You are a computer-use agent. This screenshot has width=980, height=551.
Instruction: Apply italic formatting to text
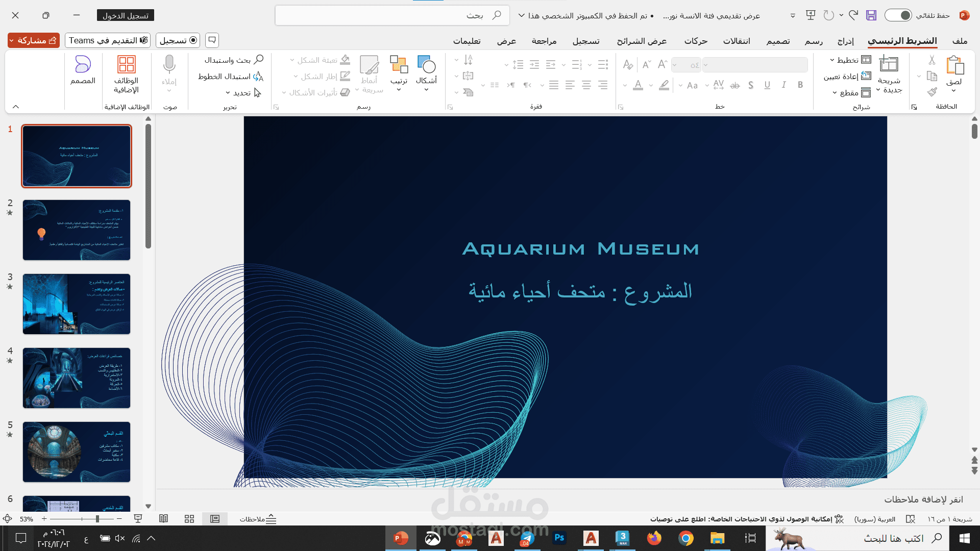tap(783, 85)
